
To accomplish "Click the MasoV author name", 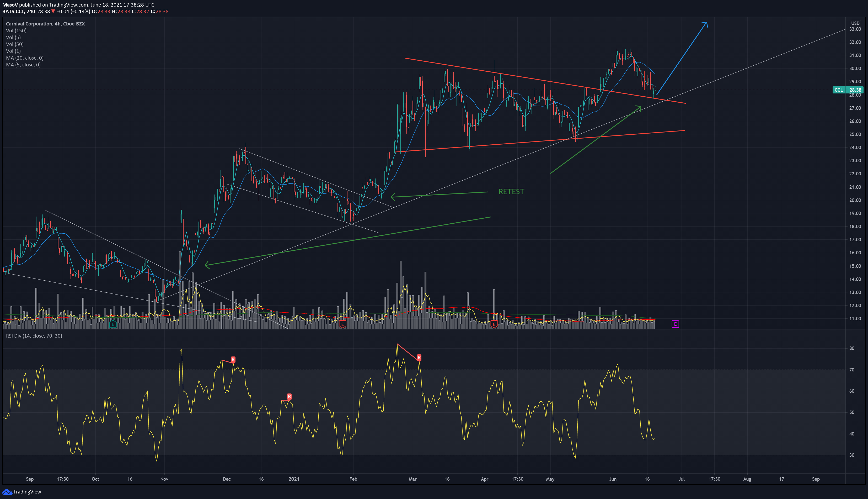I will 10,5.
